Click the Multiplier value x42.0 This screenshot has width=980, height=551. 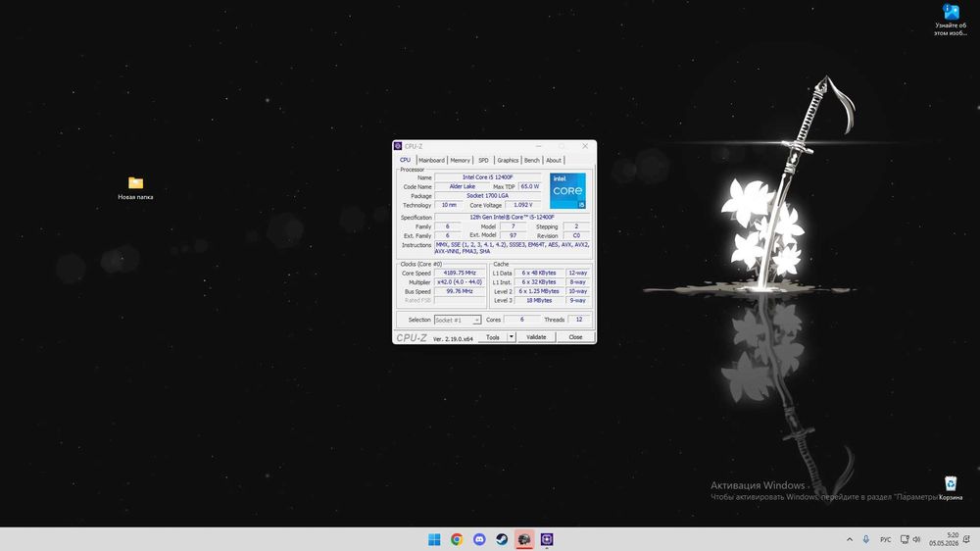coord(460,282)
